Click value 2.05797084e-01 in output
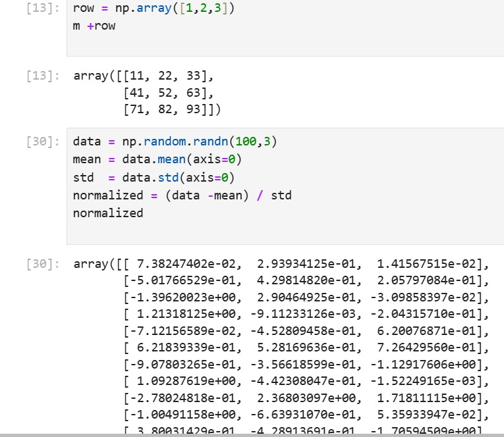The image size is (504, 437). (426, 280)
